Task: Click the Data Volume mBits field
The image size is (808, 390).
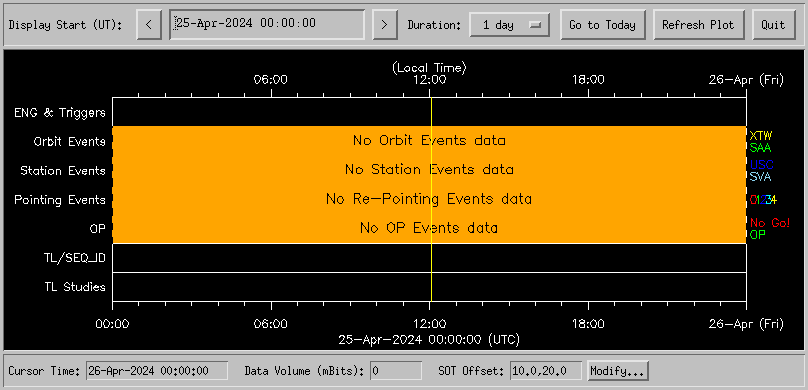Action: click(395, 371)
